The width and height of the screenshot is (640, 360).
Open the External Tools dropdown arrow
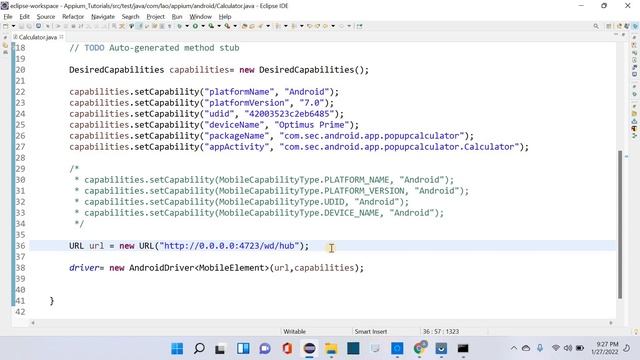(235, 26)
